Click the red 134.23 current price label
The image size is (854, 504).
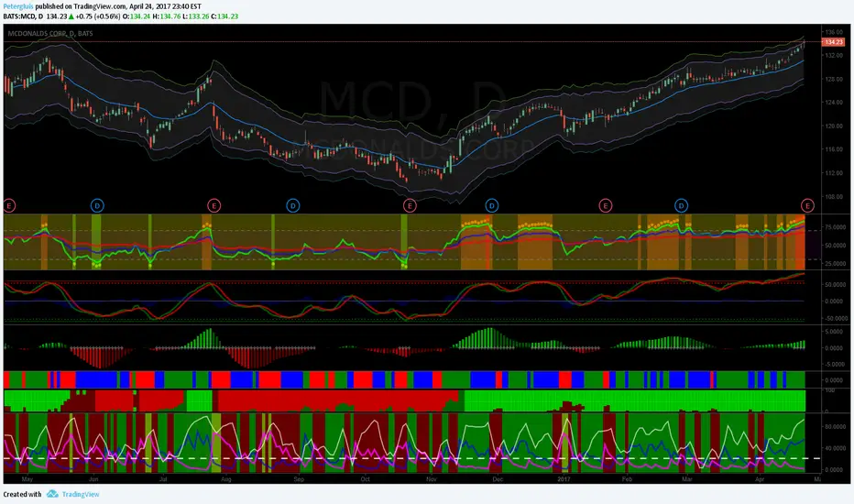point(833,42)
